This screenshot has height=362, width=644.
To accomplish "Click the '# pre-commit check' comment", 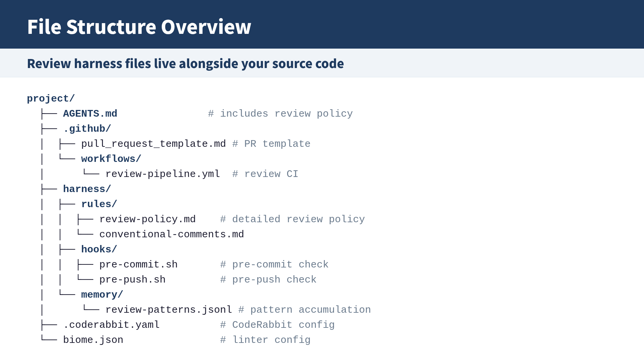I will click(x=274, y=264).
